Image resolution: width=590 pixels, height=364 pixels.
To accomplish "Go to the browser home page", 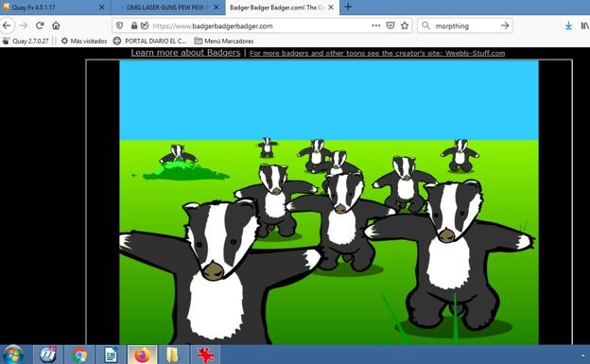I will [x=56, y=26].
